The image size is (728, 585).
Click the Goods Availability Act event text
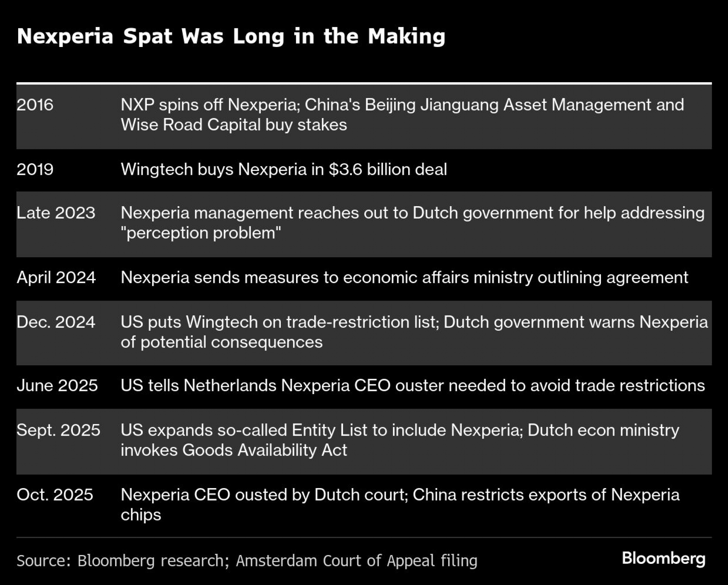pos(400,440)
